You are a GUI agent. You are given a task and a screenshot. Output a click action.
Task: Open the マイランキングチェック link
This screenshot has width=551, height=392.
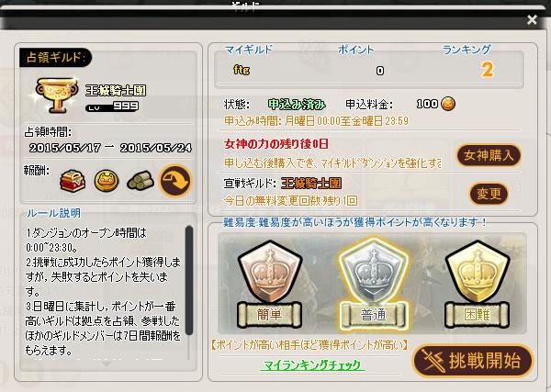coord(312,365)
